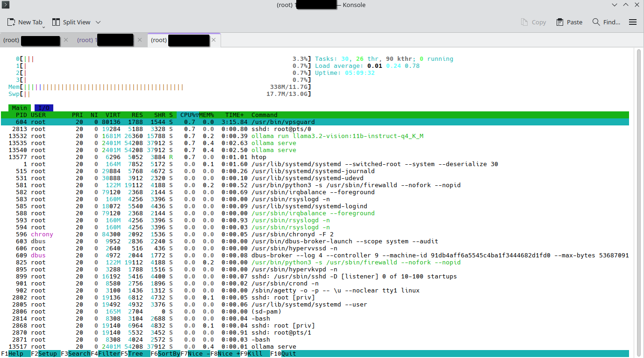Select the systemd-udevd process row
644x358 pixels.
coord(315,178)
